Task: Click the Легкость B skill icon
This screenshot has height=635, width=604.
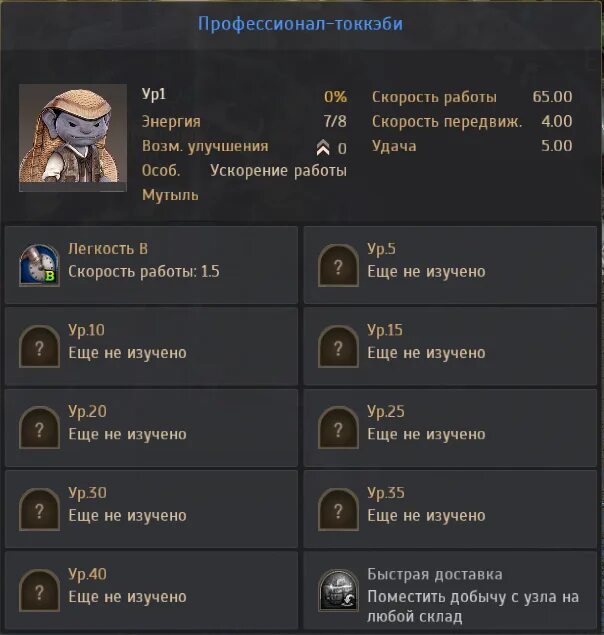Action: 39,265
